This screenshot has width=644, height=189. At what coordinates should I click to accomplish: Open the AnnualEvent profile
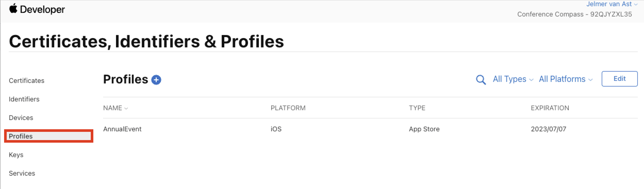click(122, 129)
